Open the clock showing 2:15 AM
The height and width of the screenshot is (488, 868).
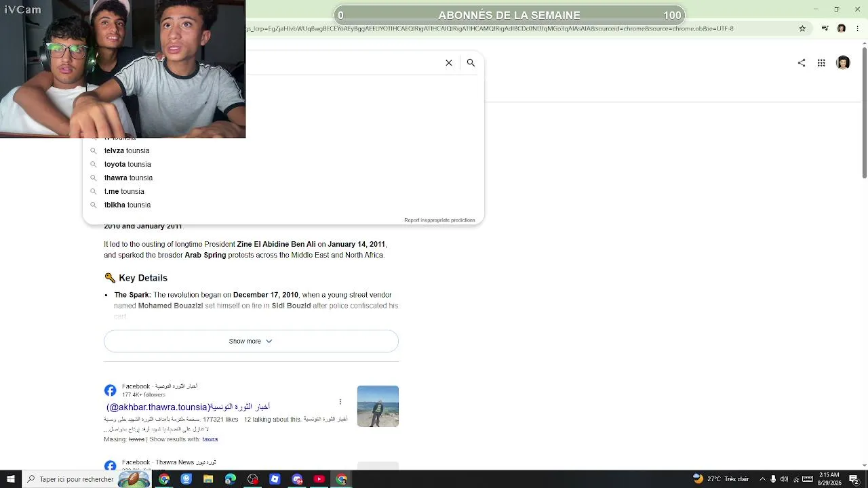(830, 479)
